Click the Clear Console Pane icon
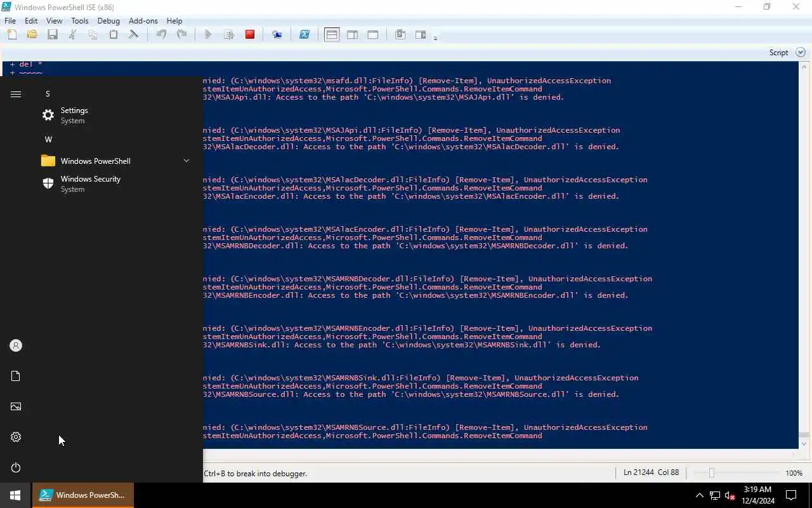This screenshot has width=812, height=508. [x=133, y=35]
